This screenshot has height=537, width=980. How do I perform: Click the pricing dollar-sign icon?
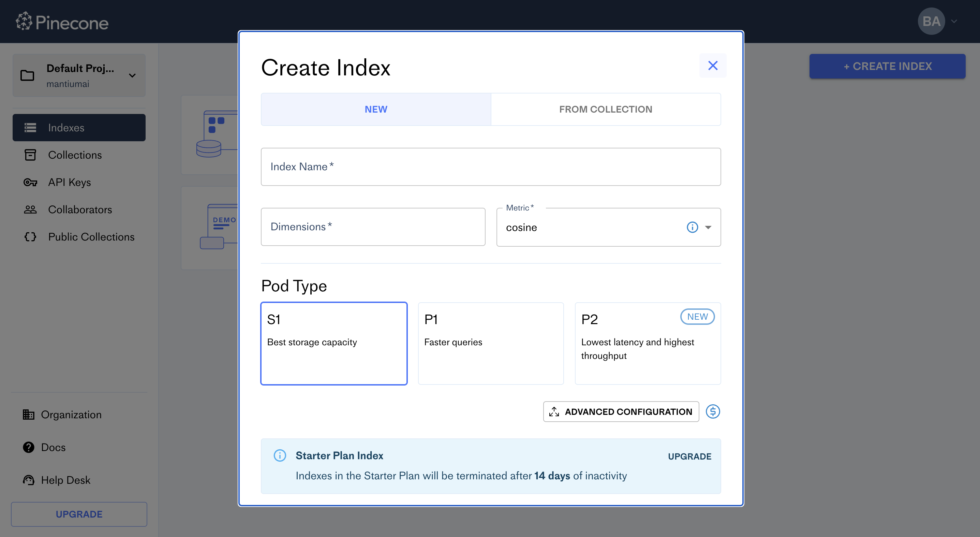pyautogui.click(x=713, y=411)
